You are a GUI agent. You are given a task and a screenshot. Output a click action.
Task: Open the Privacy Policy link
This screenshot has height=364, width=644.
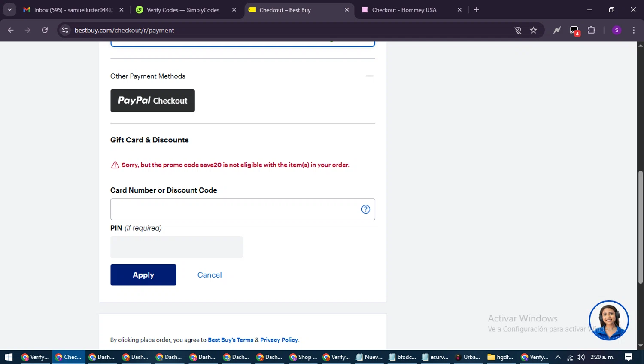pyautogui.click(x=279, y=340)
